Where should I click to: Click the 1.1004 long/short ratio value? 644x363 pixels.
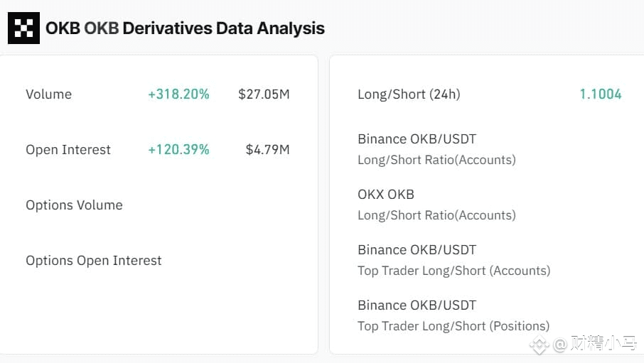tap(600, 94)
